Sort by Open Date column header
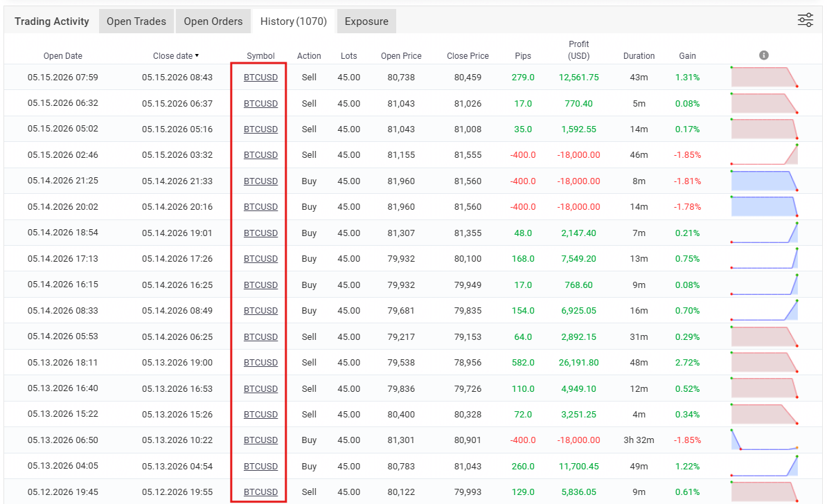Viewport: 827px width, 504px height. pyautogui.click(x=63, y=56)
